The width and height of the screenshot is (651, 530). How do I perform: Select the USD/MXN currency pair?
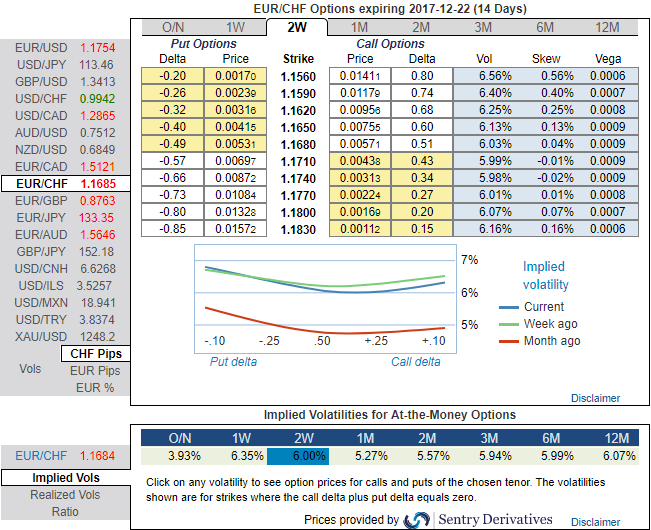point(65,303)
